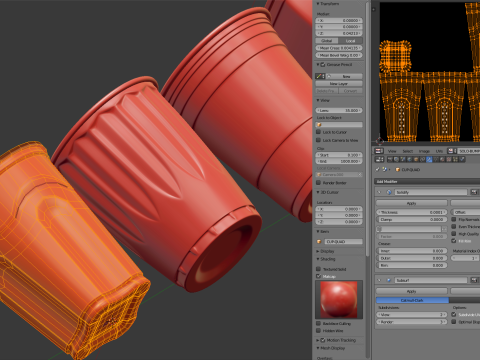This screenshot has width=480, height=360.
Task: Open the Material properties tab icon
Action: click(x=442, y=159)
